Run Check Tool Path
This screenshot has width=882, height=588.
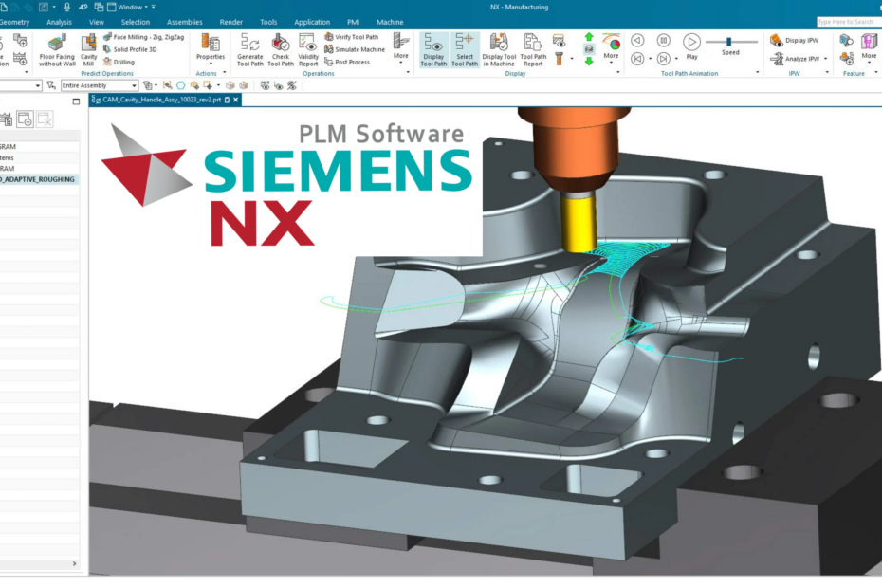pyautogui.click(x=280, y=50)
